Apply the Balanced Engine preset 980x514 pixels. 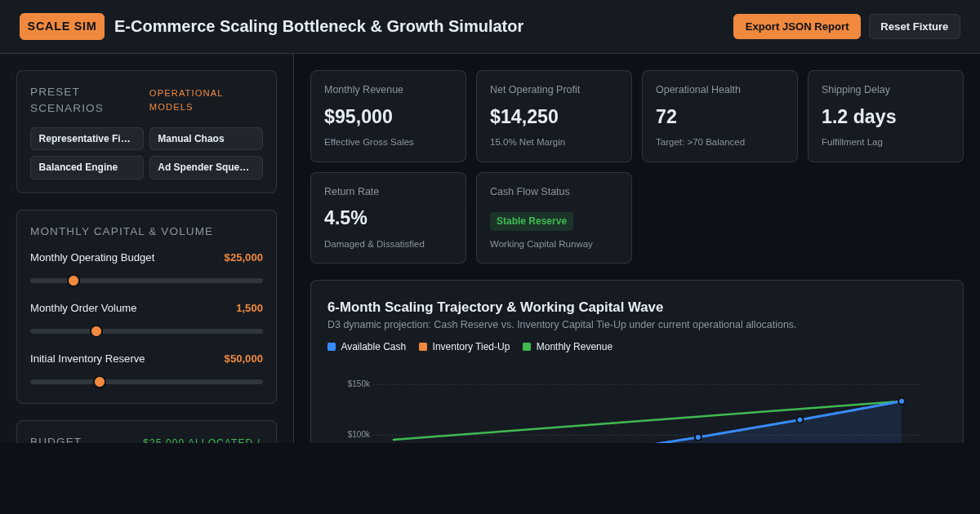[87, 167]
